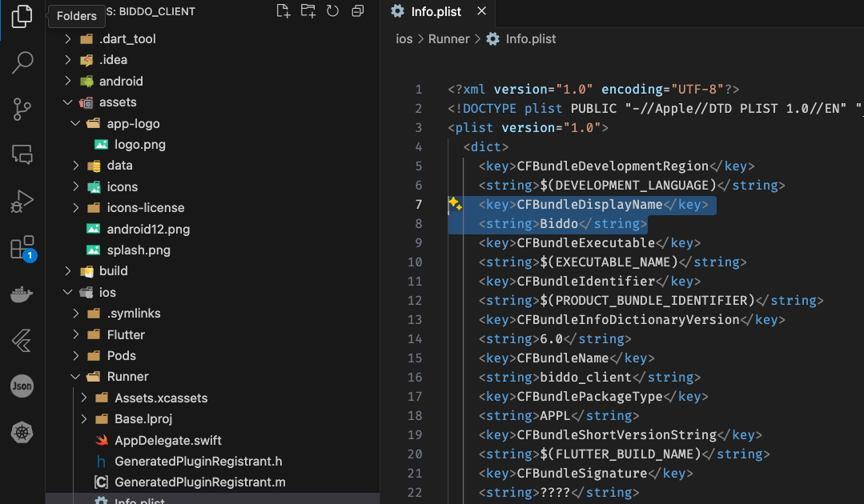Click $(DEVELOPMENT_LANGUAGE) string value
The height and width of the screenshot is (504, 864).
click(x=628, y=185)
